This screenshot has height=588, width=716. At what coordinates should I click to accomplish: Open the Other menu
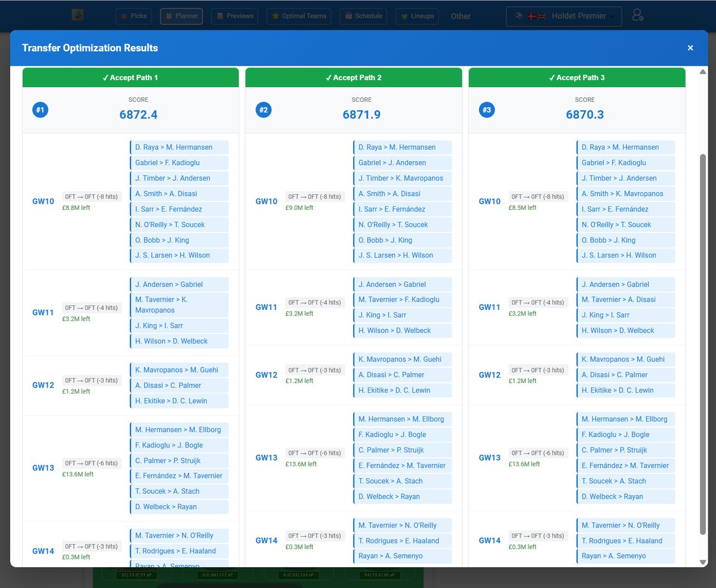point(461,16)
